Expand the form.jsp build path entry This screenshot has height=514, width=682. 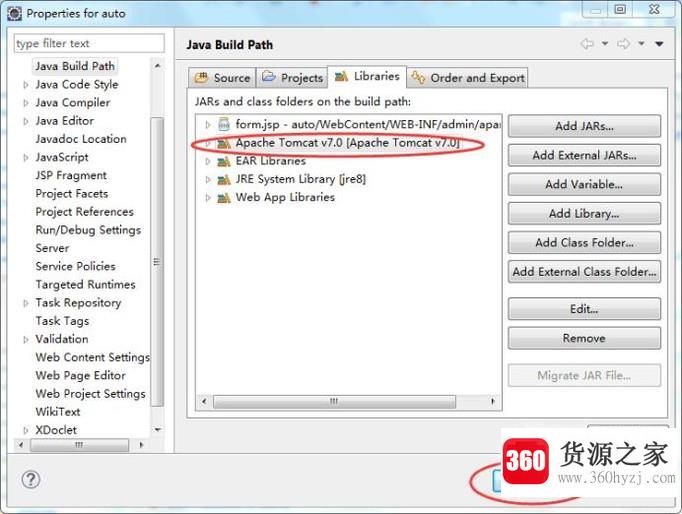(207, 125)
